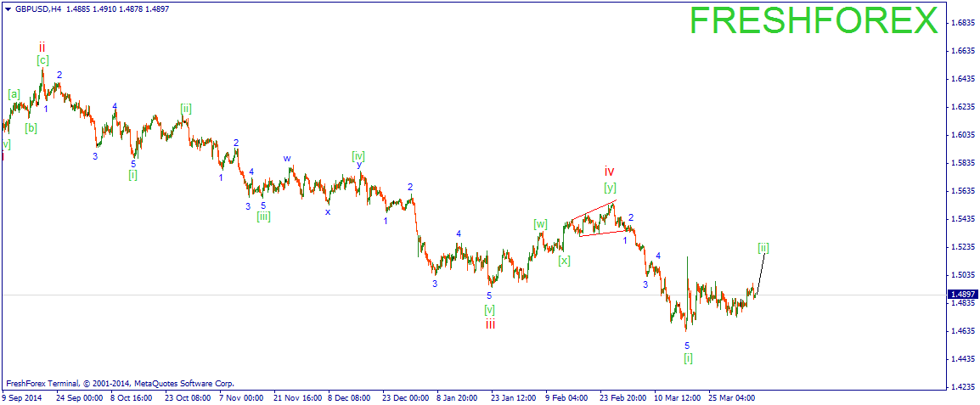
Task: Click the red wave label iv
Action: [x=610, y=172]
